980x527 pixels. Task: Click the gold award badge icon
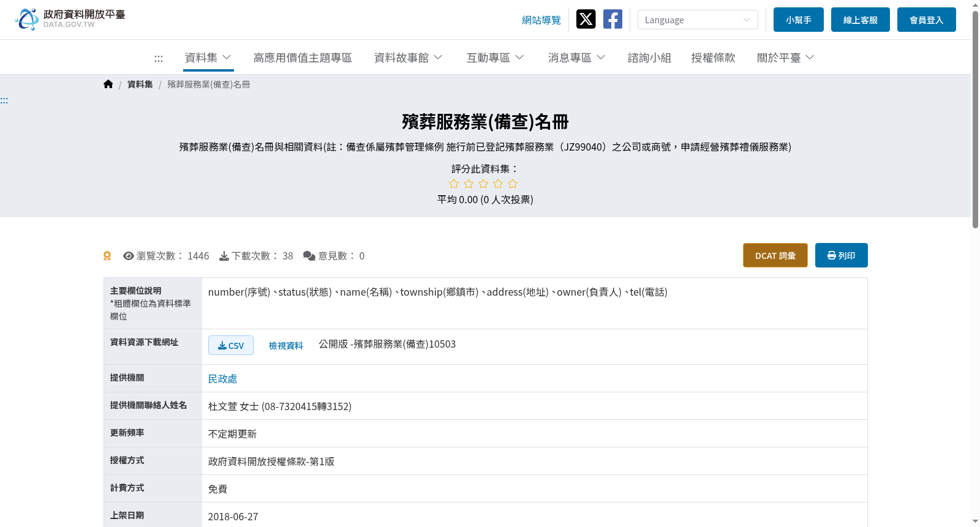[x=107, y=256]
